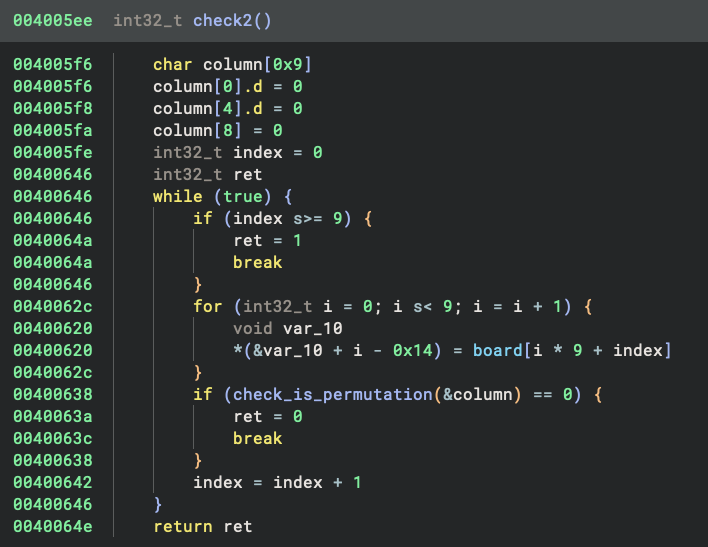Click address 00400620 beside void var_10
The width and height of the screenshot is (708, 547).
(x=53, y=329)
